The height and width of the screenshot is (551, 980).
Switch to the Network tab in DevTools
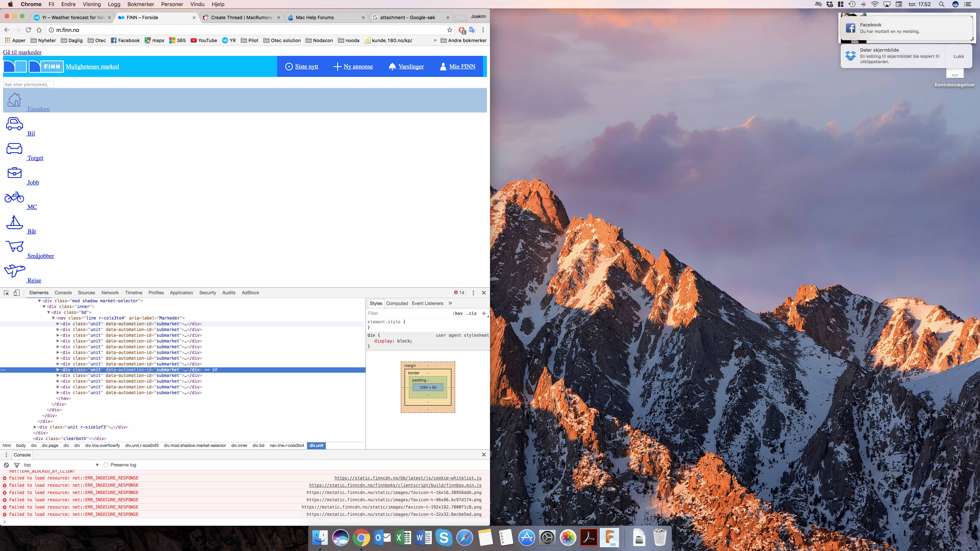(x=109, y=292)
